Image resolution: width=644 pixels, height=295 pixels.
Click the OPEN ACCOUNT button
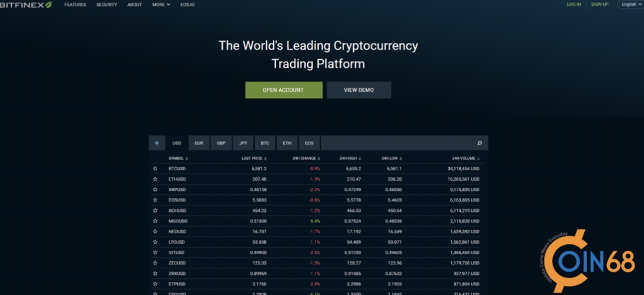(283, 90)
